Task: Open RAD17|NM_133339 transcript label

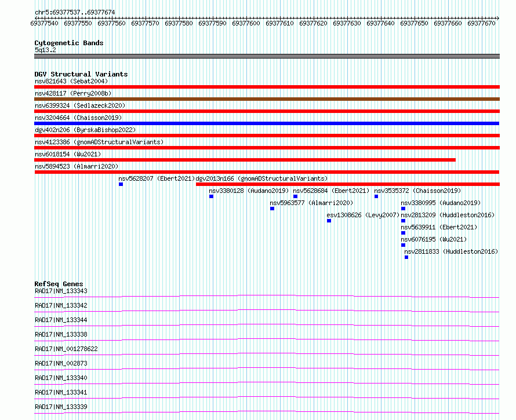Action: click(x=61, y=407)
